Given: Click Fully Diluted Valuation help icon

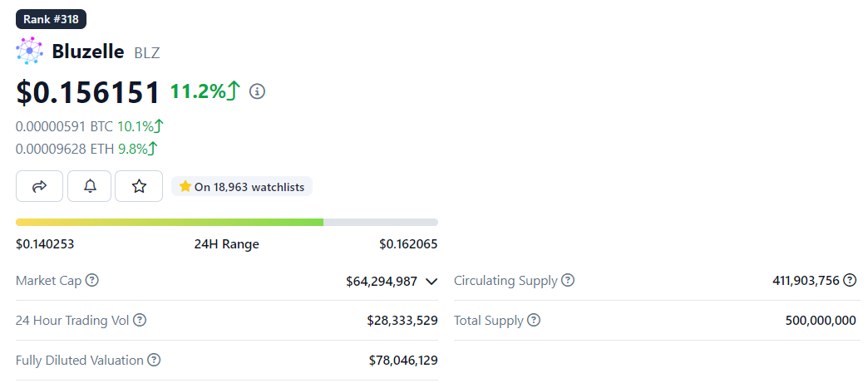Looking at the screenshot, I should [154, 360].
